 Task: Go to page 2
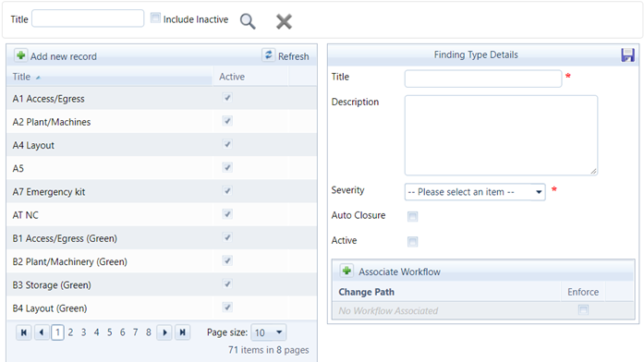(x=70, y=332)
